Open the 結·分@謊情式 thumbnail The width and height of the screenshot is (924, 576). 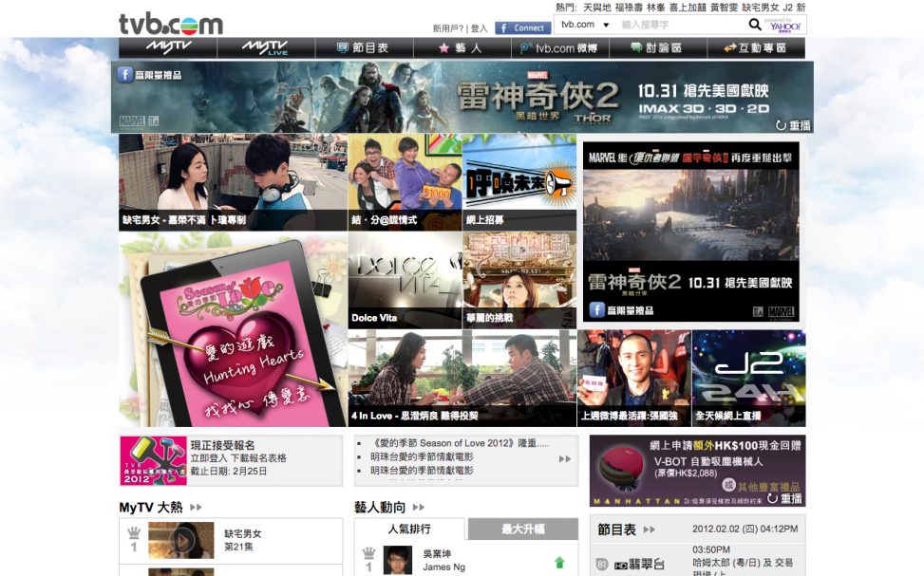405,182
